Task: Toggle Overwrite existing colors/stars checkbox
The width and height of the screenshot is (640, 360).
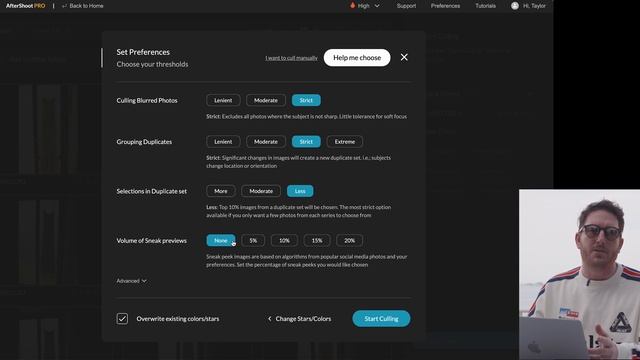Action: (x=122, y=319)
